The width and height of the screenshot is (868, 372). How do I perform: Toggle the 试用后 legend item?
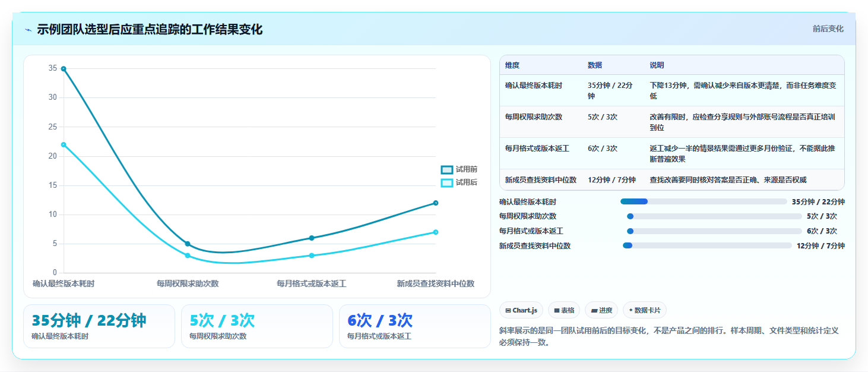(459, 182)
